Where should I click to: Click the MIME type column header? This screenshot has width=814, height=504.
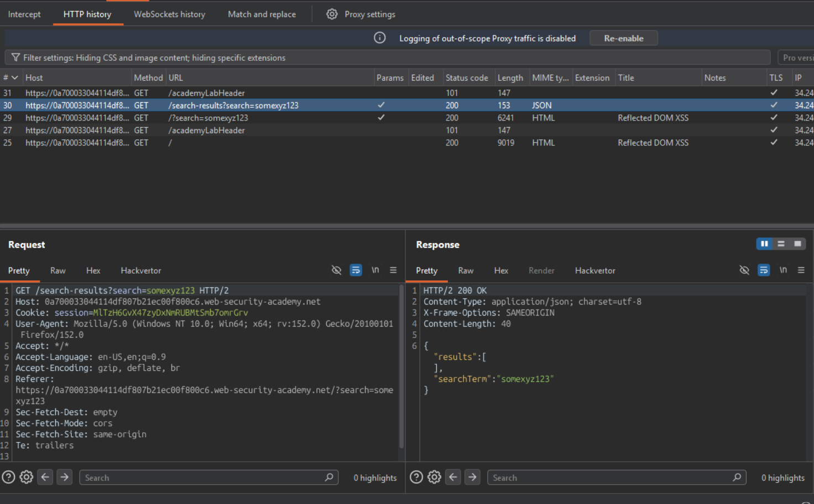550,78
